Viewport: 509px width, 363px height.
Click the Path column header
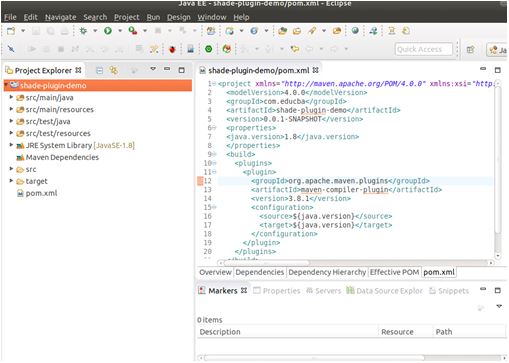(469, 332)
